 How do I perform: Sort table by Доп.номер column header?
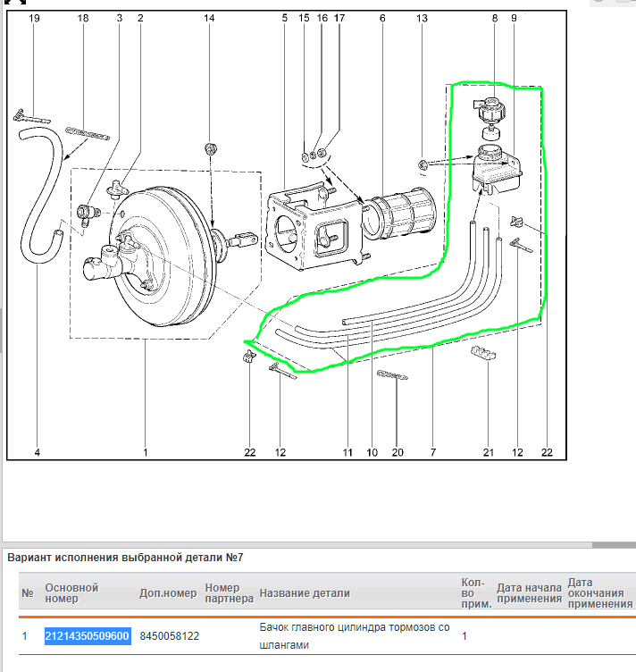click(168, 593)
